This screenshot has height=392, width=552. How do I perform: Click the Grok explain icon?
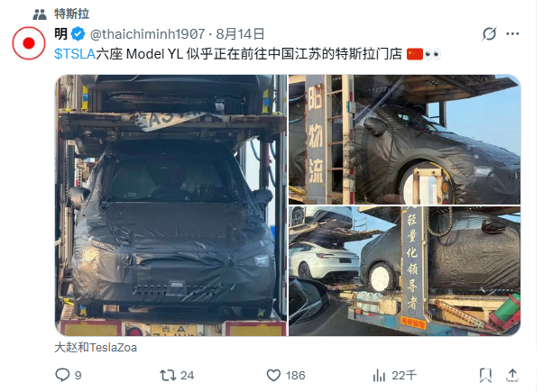pyautogui.click(x=489, y=33)
